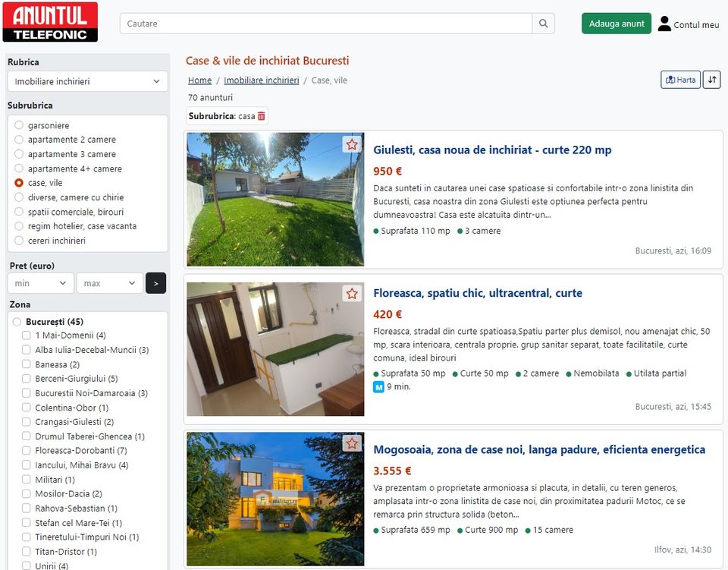Select the garsoniere radio option
Viewport: 728px width, 570px height.
pos(20,125)
